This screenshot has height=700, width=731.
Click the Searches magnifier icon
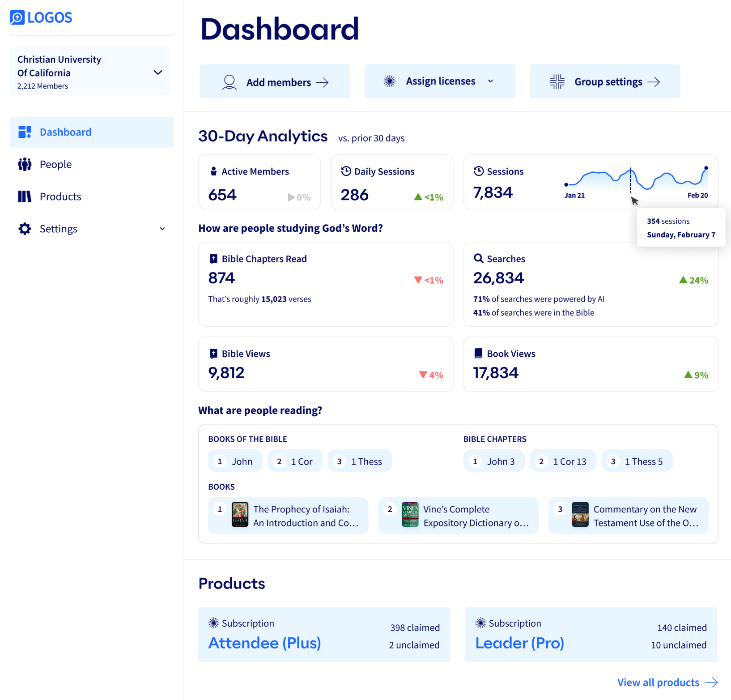[x=479, y=258]
